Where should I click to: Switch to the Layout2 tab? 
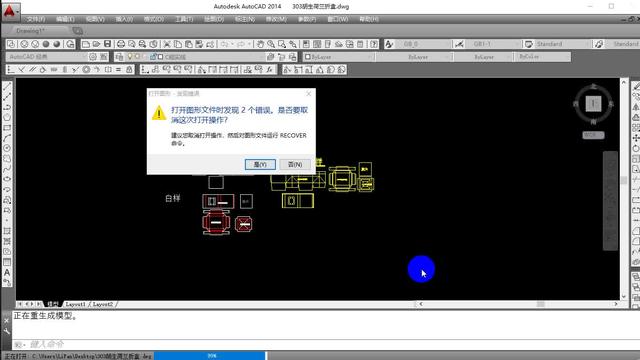(102, 304)
